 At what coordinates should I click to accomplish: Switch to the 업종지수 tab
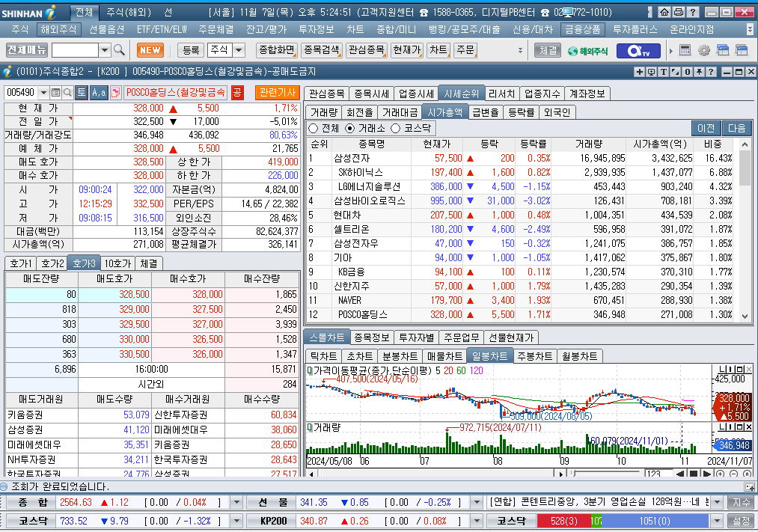pyautogui.click(x=542, y=94)
